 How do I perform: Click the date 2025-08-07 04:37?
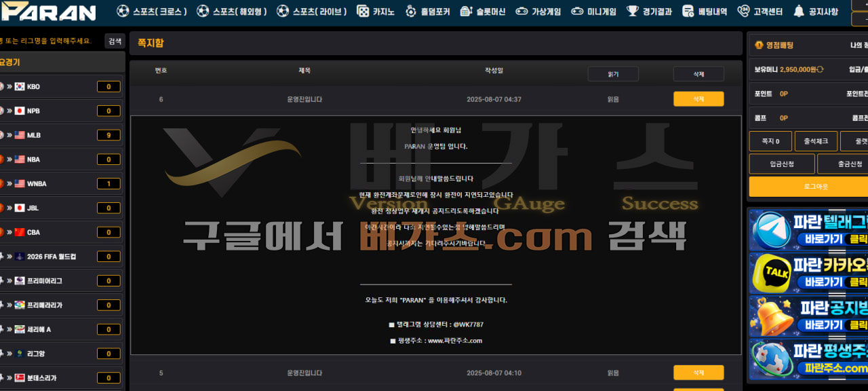[x=494, y=99]
